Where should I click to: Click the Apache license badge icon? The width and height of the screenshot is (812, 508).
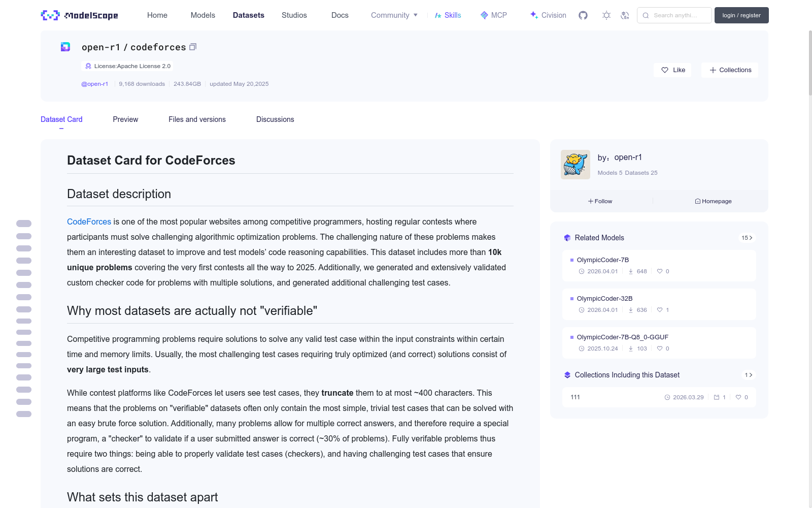click(88, 66)
